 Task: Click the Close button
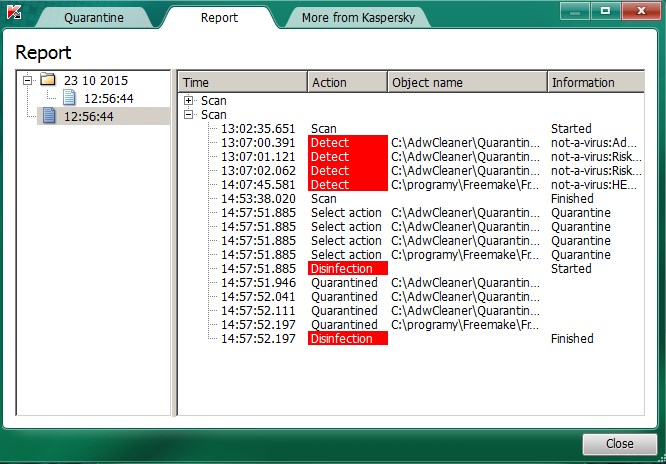coord(620,444)
